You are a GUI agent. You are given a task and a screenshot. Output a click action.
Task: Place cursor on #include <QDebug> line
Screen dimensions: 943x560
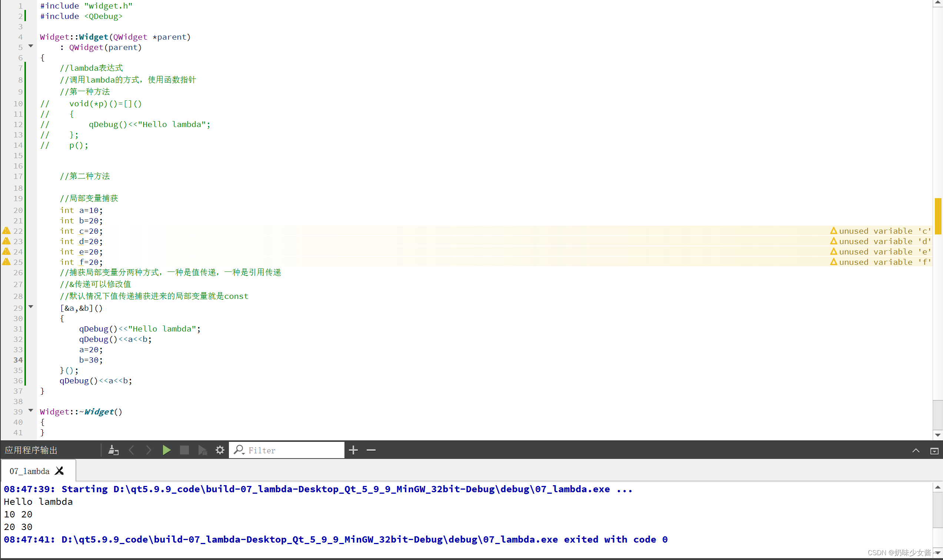click(x=81, y=16)
